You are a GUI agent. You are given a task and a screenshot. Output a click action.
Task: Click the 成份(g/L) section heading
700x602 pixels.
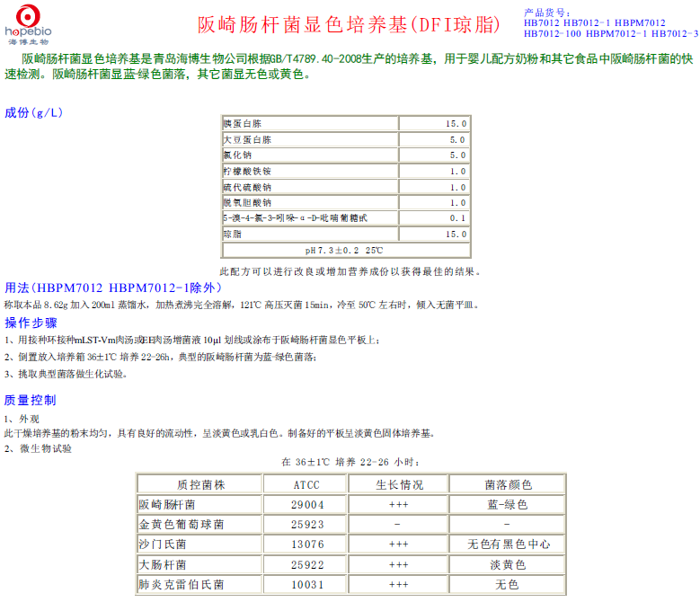(34, 112)
